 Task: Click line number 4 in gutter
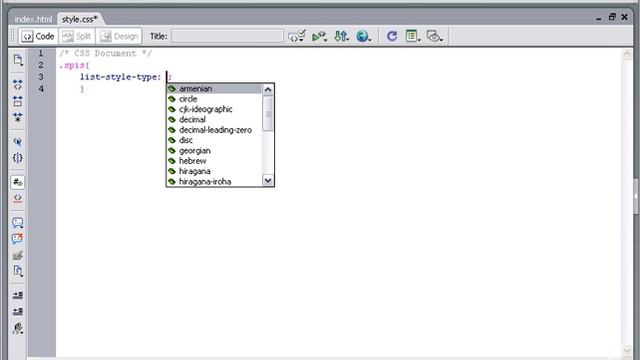(x=41, y=89)
